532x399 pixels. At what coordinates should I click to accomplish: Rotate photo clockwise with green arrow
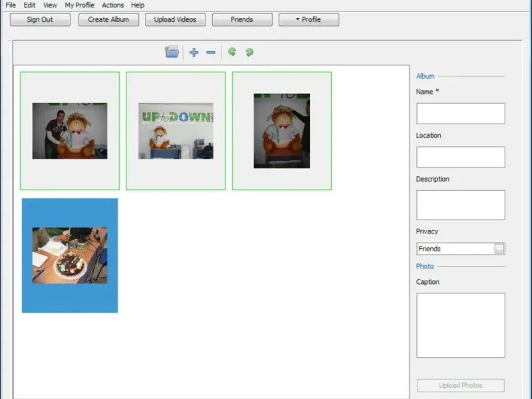[x=249, y=53]
